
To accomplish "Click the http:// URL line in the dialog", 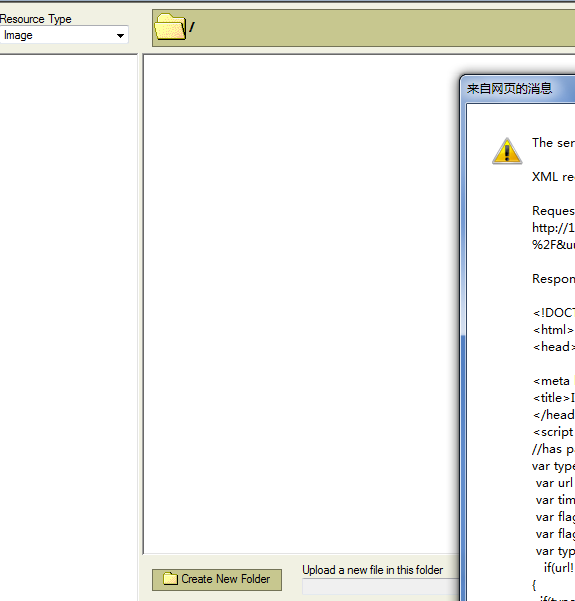I will coord(553,228).
